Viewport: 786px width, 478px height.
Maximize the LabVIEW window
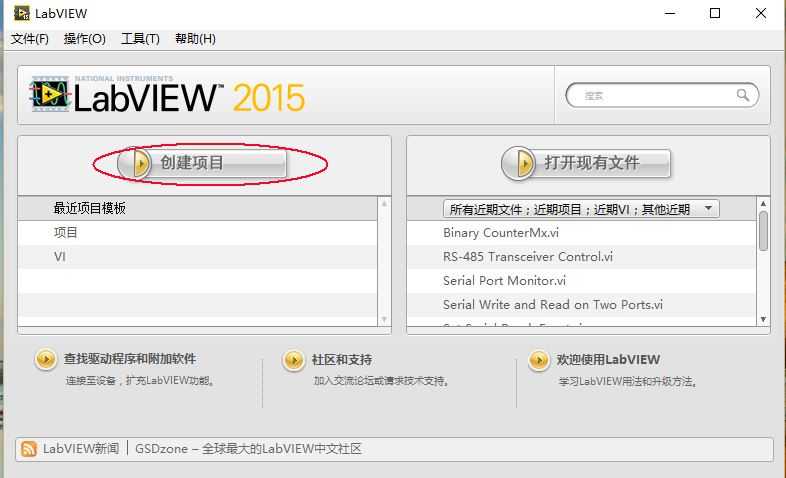click(715, 14)
